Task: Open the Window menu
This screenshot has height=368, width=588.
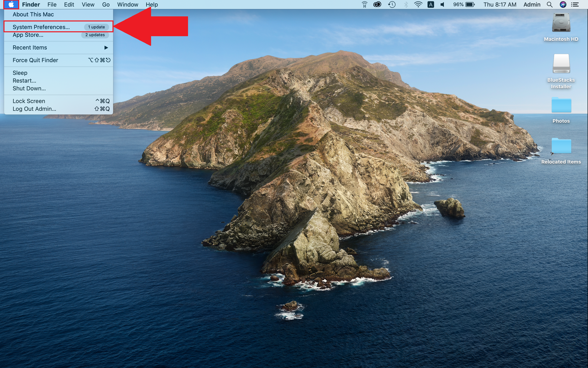Action: click(128, 4)
